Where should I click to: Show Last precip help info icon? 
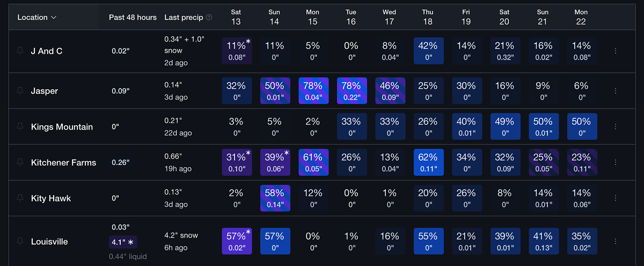209,17
